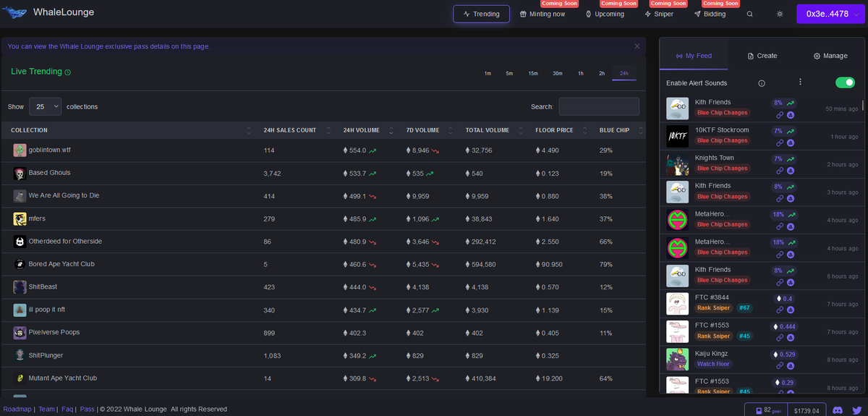Open the Show 25 collections dropdown
This screenshot has height=416, width=868.
(45, 106)
